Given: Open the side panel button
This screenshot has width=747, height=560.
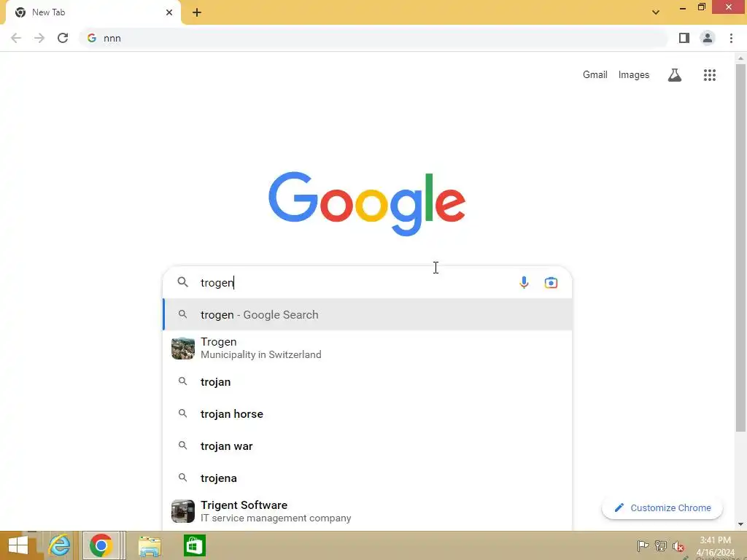Looking at the screenshot, I should point(684,38).
